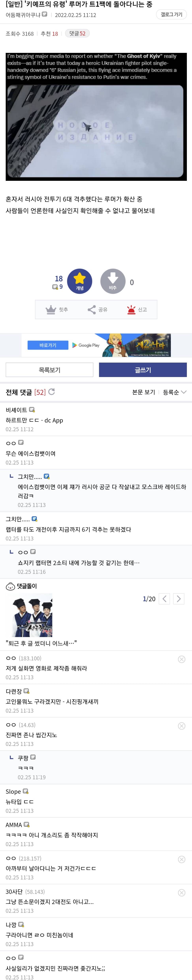The image size is (192, 980).
Task: Open the 목록보기 list view
Action: 49,370
